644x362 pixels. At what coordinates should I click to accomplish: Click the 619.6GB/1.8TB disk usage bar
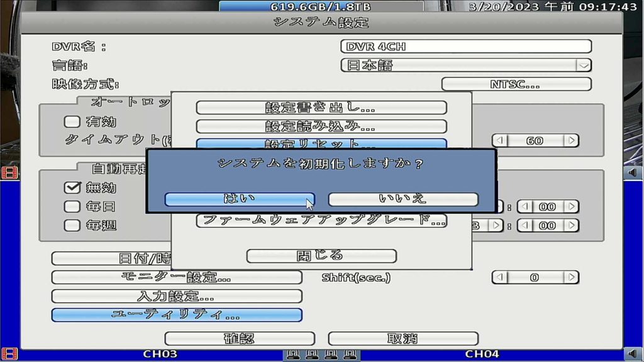(320, 7)
